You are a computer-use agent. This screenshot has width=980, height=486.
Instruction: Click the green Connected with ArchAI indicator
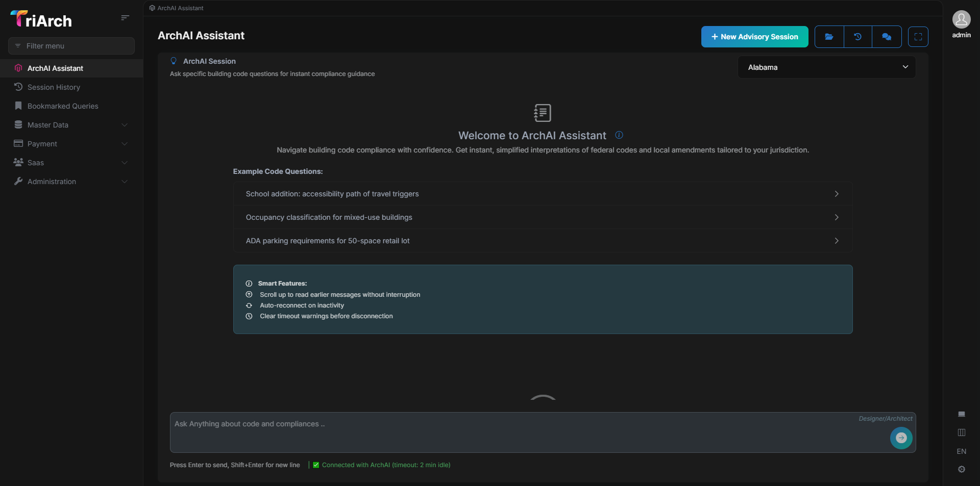tap(381, 465)
